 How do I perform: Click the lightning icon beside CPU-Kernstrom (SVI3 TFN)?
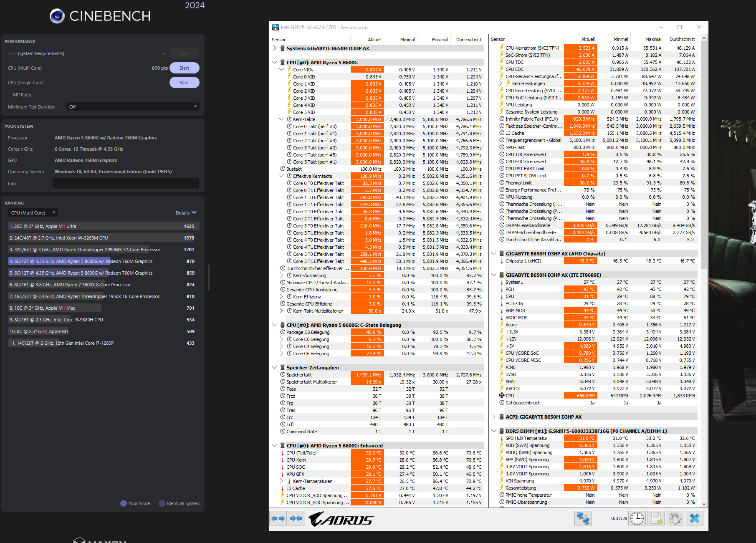502,48
